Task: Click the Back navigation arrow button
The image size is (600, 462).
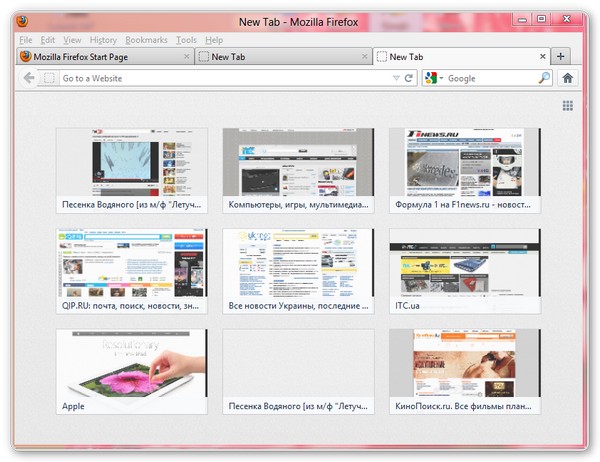Action: pos(29,78)
